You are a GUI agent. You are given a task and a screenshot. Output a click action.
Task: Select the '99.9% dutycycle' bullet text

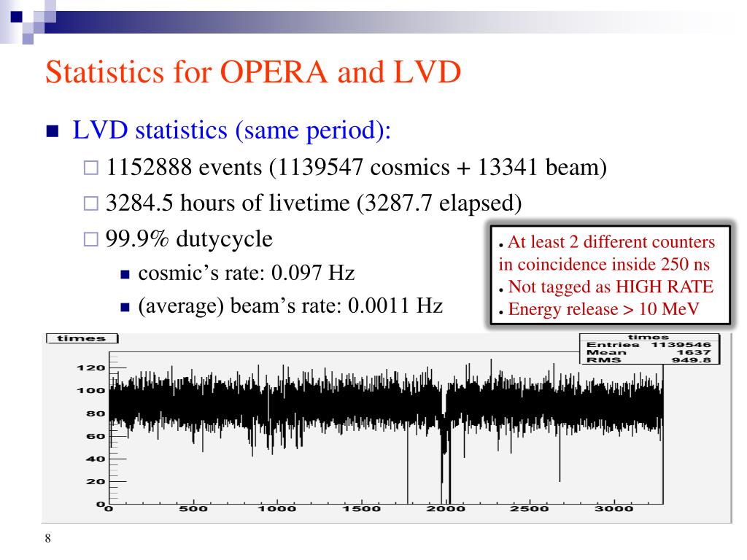tap(189, 238)
